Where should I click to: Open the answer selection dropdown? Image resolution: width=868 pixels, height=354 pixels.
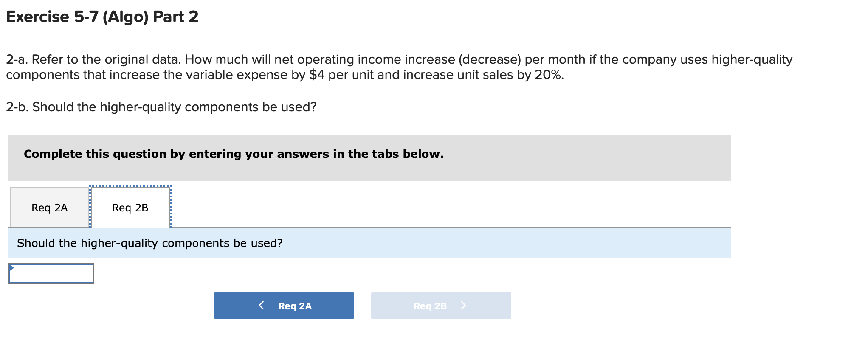51,273
